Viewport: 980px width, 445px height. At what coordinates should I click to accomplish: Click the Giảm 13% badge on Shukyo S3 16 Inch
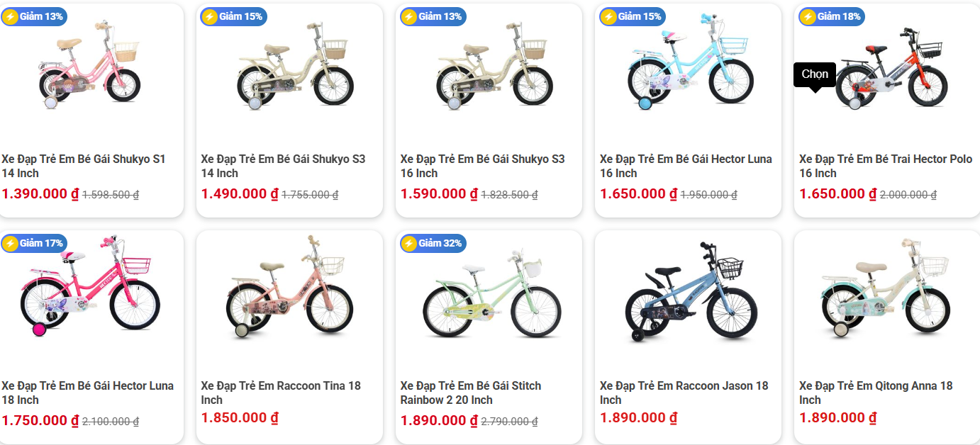432,16
